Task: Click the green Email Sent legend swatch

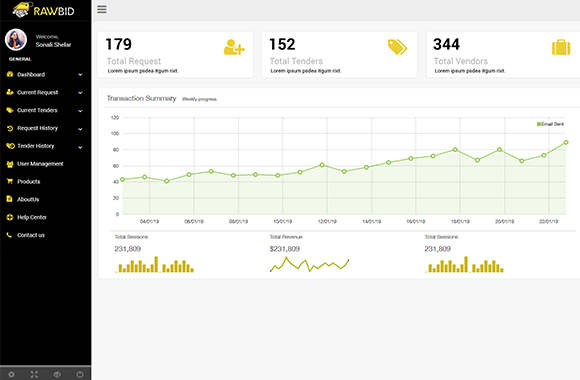Action: 539,124
